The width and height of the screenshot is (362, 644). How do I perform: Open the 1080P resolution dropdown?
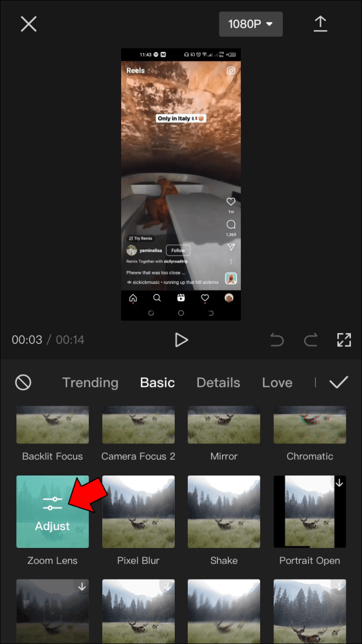coord(251,24)
